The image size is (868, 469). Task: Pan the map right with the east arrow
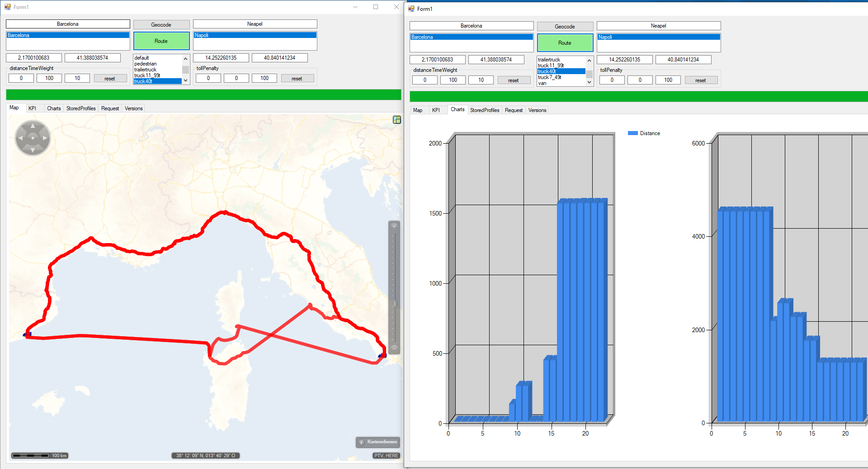[45, 138]
